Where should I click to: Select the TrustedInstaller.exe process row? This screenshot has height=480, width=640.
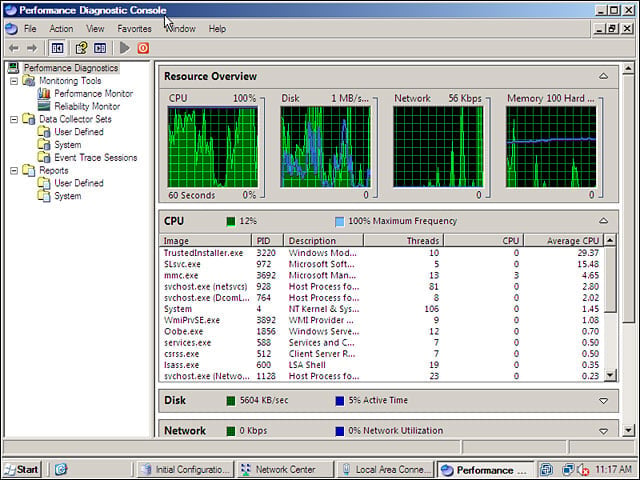(381, 253)
